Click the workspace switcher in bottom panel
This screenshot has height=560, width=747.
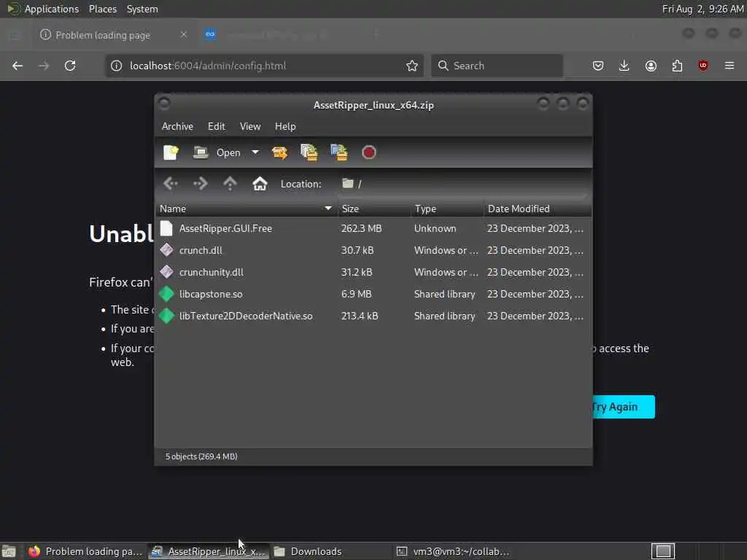pyautogui.click(x=662, y=551)
